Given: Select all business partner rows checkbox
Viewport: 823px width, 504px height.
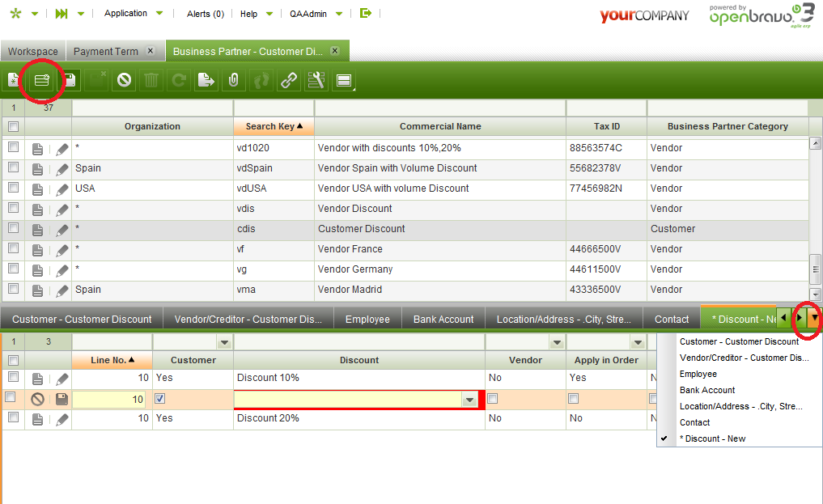Looking at the screenshot, I should point(13,126).
